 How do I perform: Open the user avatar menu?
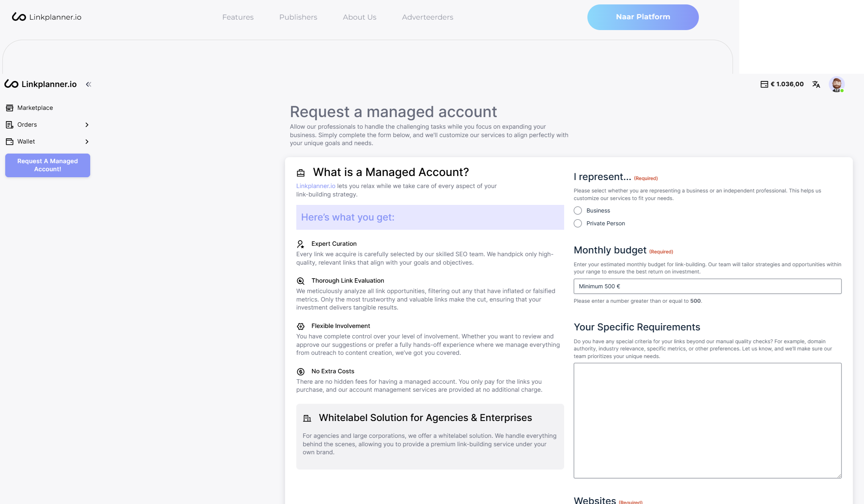pyautogui.click(x=836, y=84)
